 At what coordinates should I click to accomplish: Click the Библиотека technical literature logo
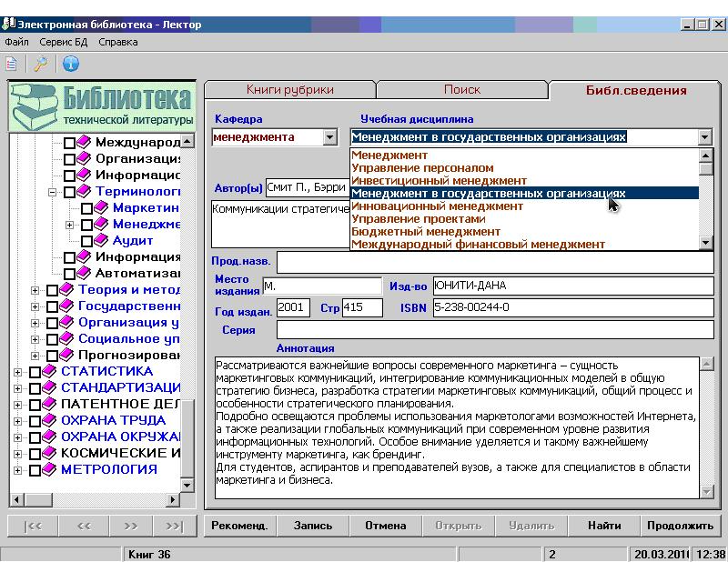click(x=102, y=106)
